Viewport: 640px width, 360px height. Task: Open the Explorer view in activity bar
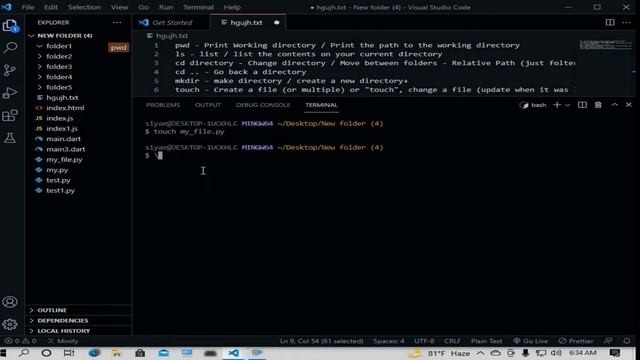point(10,26)
